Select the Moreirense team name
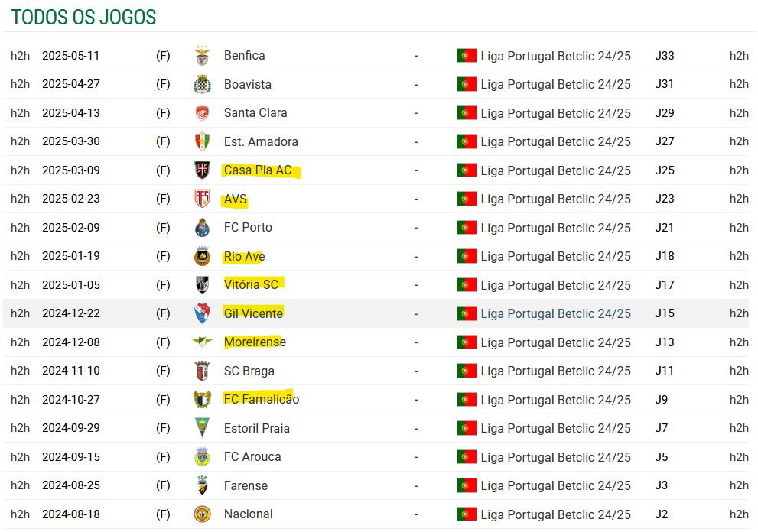This screenshot has width=758, height=532. click(x=255, y=342)
